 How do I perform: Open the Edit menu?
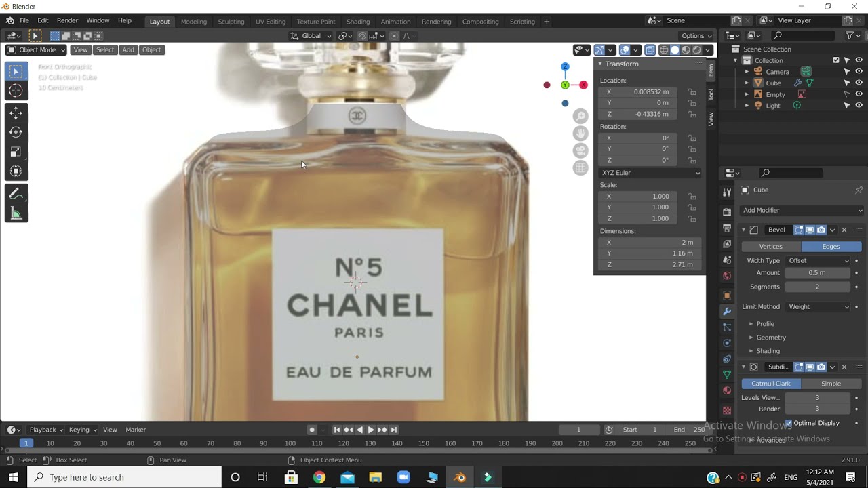coord(43,21)
